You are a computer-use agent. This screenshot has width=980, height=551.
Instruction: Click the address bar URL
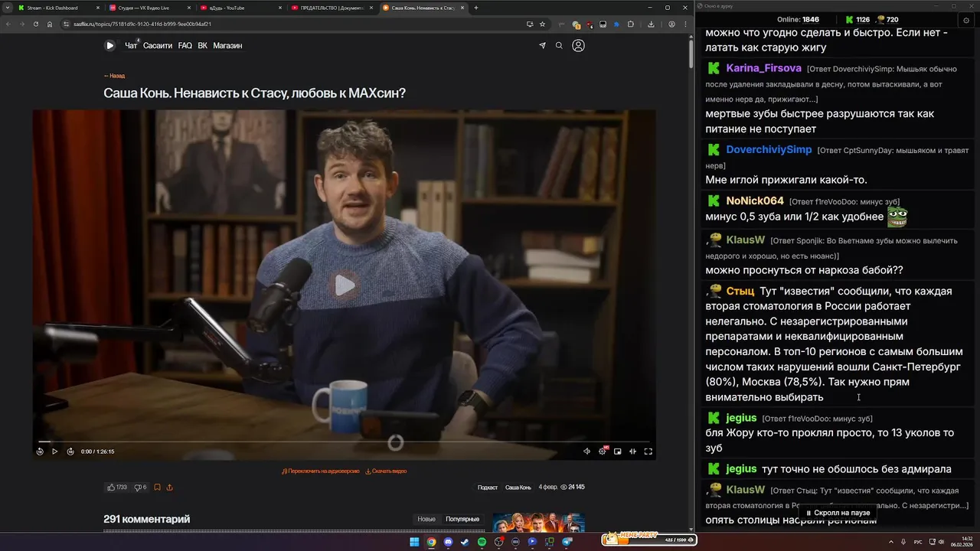(x=142, y=24)
